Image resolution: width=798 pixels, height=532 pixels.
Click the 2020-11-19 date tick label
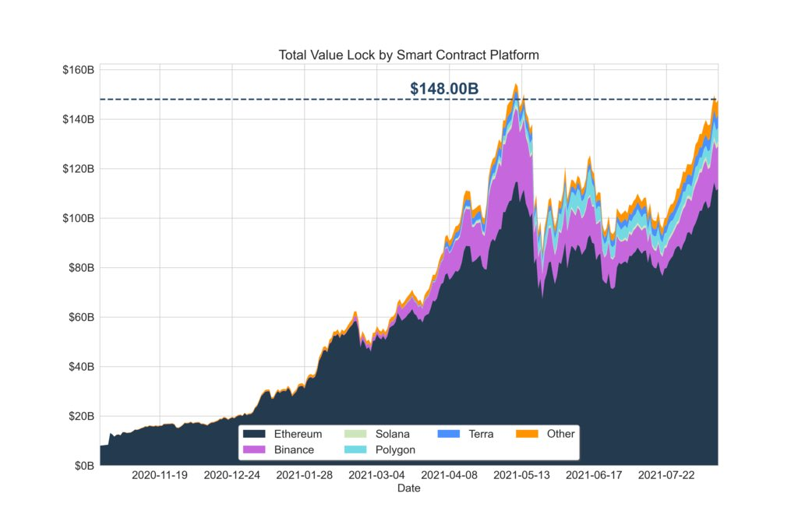(160, 475)
